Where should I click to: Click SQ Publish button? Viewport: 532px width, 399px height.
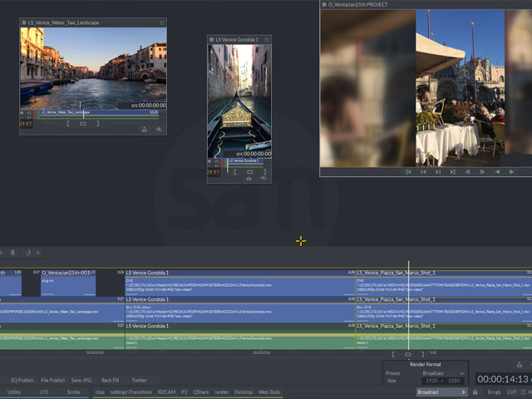pyautogui.click(x=22, y=381)
